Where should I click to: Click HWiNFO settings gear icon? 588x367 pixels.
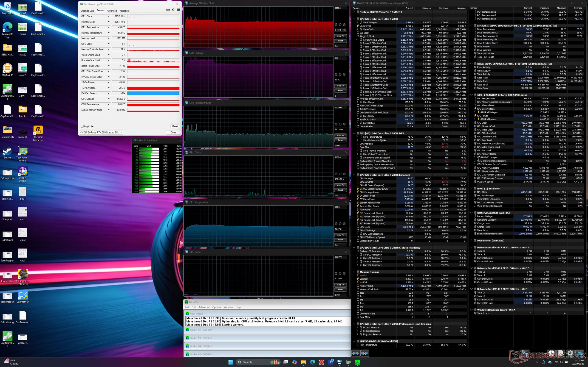click(570, 353)
